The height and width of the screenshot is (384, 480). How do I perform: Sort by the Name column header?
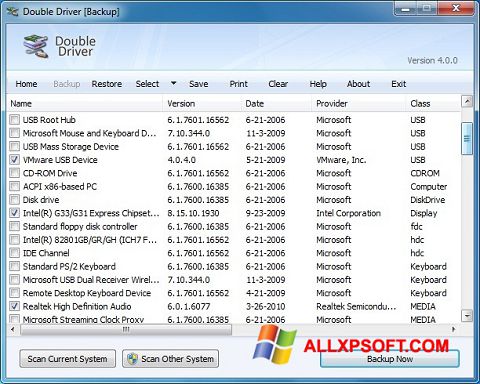pos(85,104)
